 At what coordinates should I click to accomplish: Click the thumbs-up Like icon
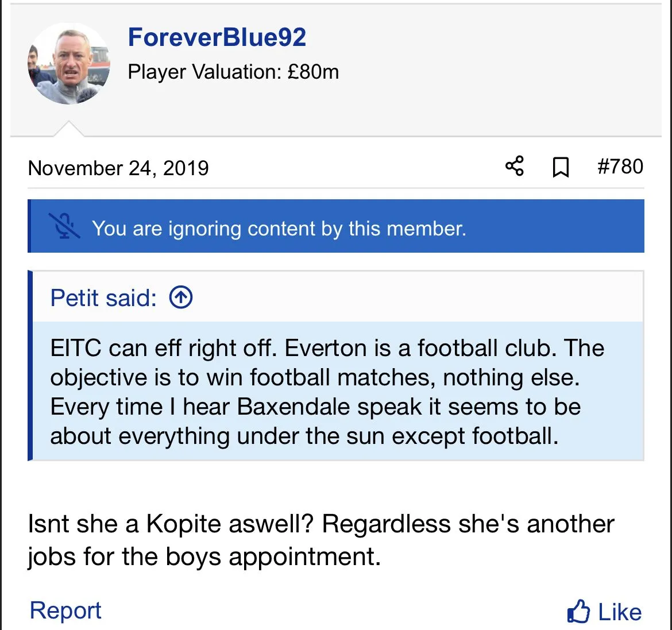[578, 611]
